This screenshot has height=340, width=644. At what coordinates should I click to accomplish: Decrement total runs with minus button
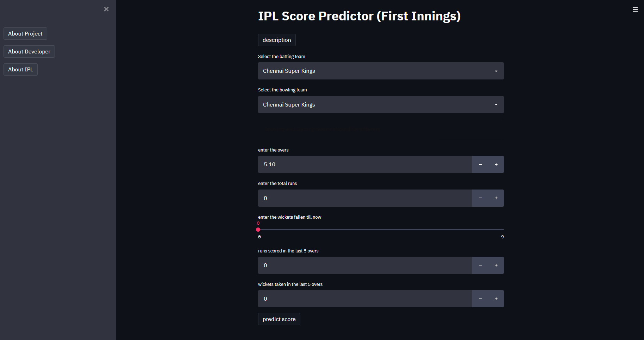pyautogui.click(x=480, y=198)
